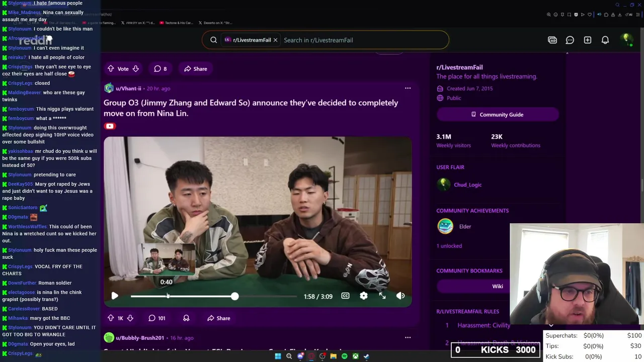Open the user avatar menu

[x=626, y=40]
